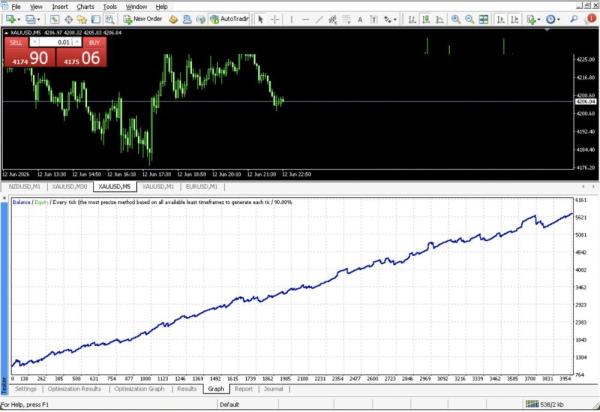Toggle the Terminal window icon
This screenshot has width=600, height=412.
[96, 19]
